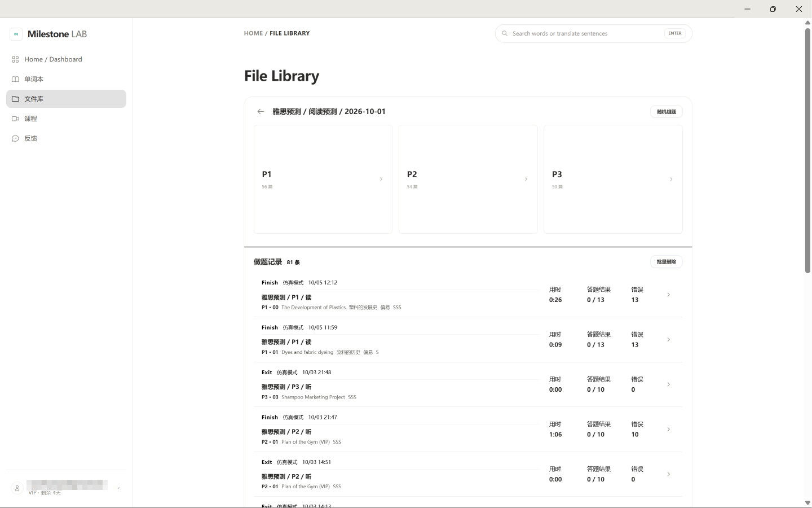
Task: Open the P3 folder card
Action: pyautogui.click(x=613, y=179)
